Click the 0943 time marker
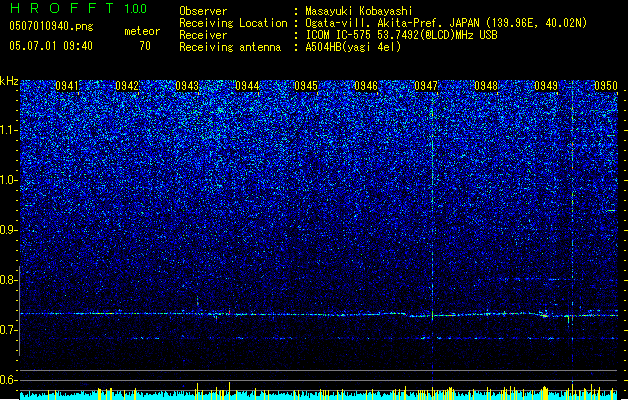 187,86
